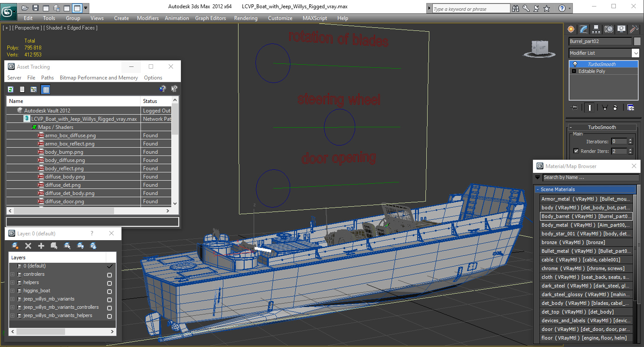Switch Asset Tracking to tree view icon
The height and width of the screenshot is (347, 644).
point(33,89)
